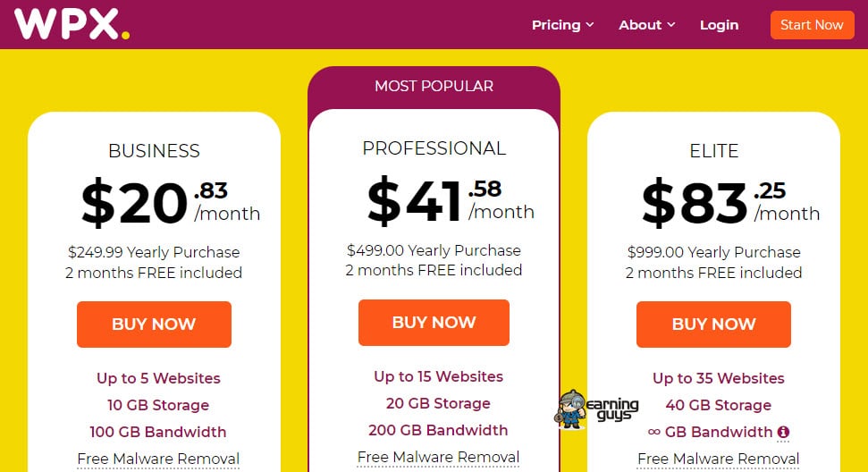The height and width of the screenshot is (472, 868).
Task: Click Buy Now for the Professional plan
Action: 434,322
